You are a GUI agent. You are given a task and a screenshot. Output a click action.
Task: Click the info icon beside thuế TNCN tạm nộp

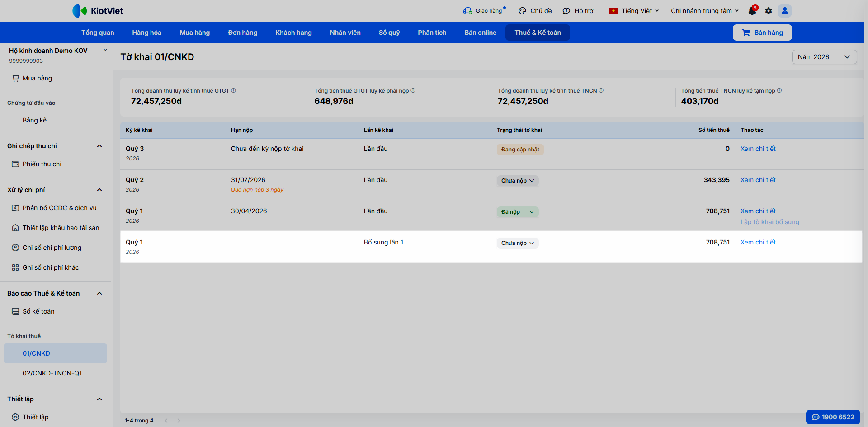pos(779,90)
